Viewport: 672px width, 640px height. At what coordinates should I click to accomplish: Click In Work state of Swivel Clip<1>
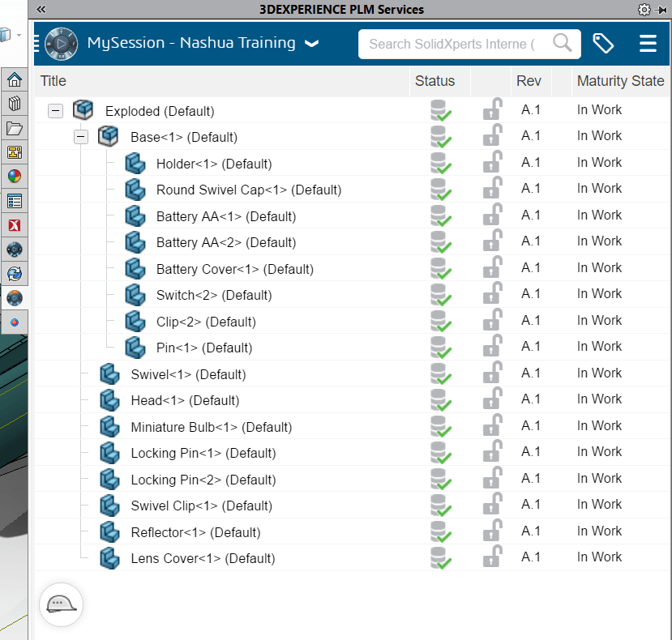click(599, 505)
